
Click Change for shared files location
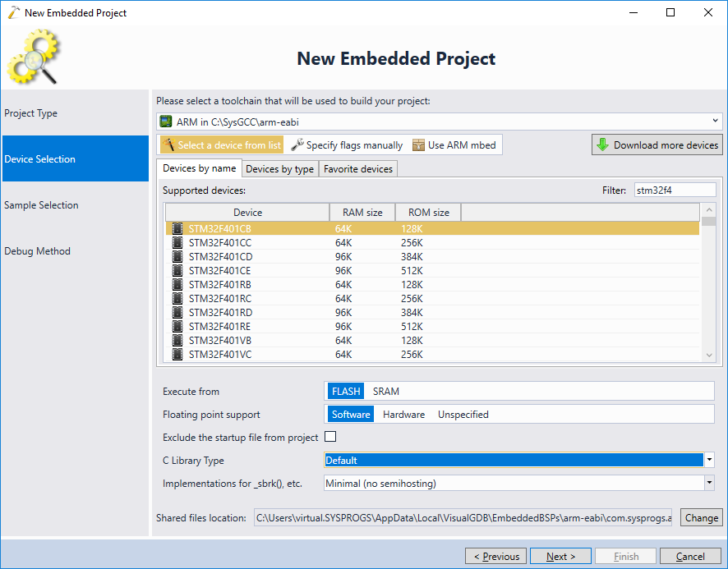(701, 517)
